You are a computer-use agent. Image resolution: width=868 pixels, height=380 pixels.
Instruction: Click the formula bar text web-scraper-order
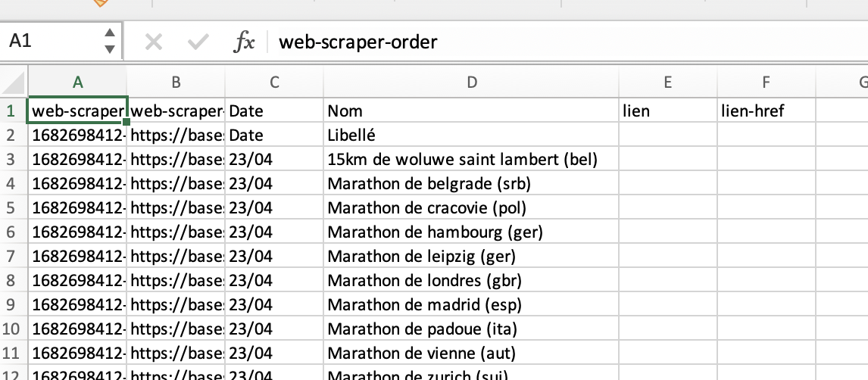[358, 42]
